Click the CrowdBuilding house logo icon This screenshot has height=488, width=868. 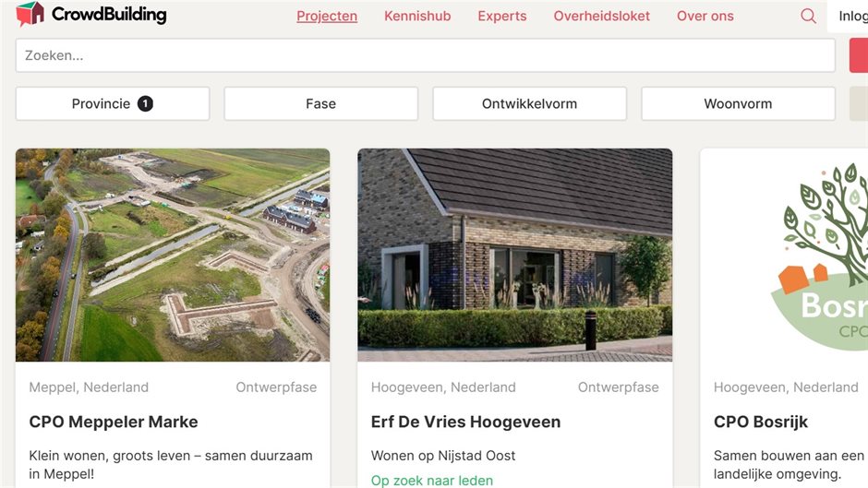pos(30,14)
